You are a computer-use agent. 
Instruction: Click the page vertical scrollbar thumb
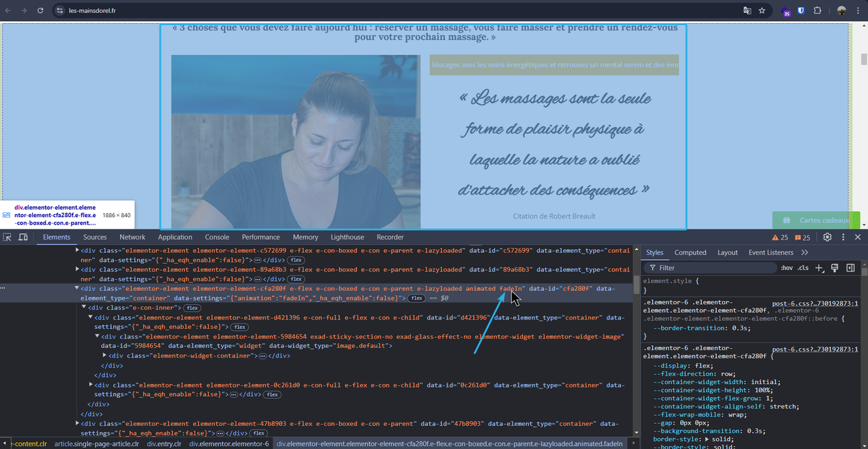(863, 58)
